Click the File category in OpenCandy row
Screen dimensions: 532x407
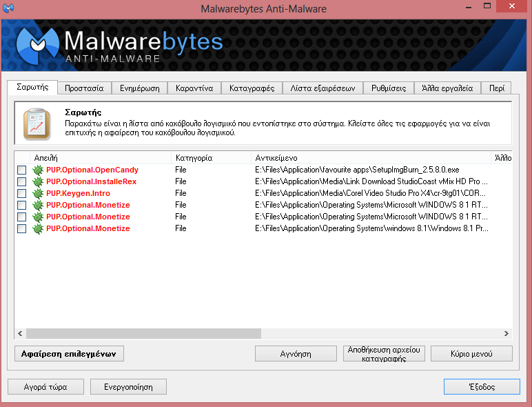click(x=181, y=170)
